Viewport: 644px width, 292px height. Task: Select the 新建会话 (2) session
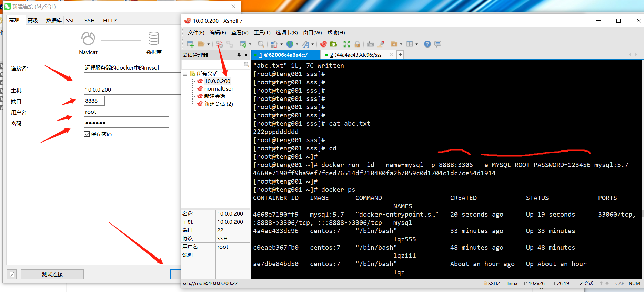pyautogui.click(x=219, y=104)
